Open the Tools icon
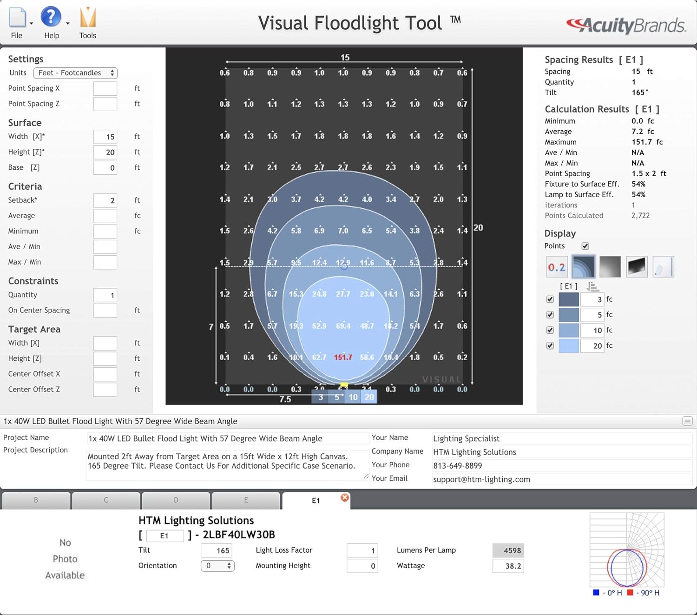Viewport: 697px width, 616px height. [x=88, y=18]
